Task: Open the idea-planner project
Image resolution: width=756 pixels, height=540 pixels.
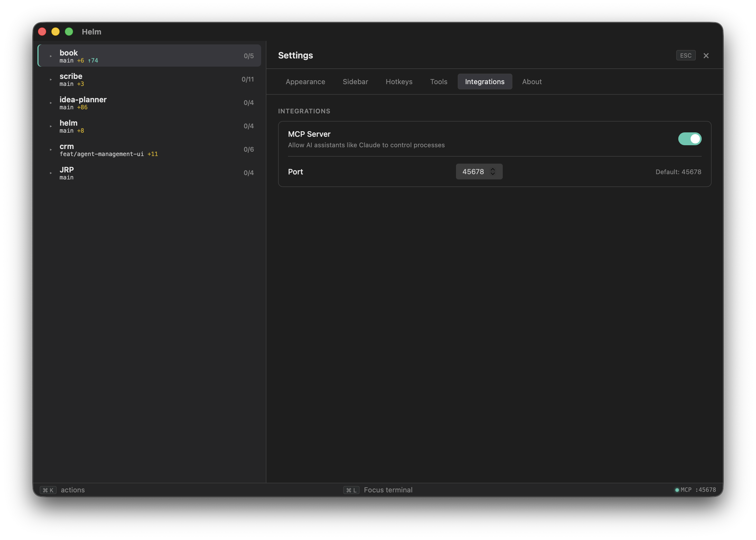Action: [x=149, y=103]
